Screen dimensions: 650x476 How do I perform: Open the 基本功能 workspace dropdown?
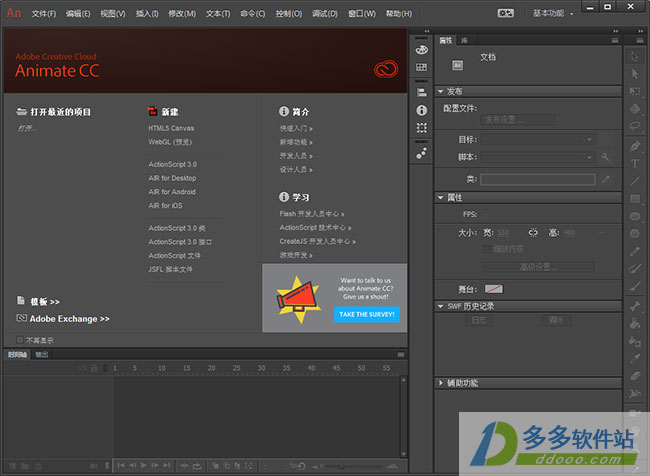[553, 13]
